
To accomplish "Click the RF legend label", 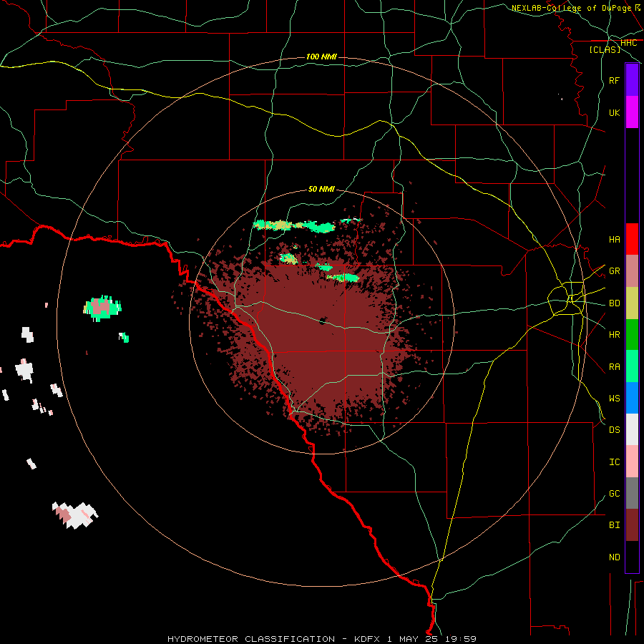I will click(614, 80).
